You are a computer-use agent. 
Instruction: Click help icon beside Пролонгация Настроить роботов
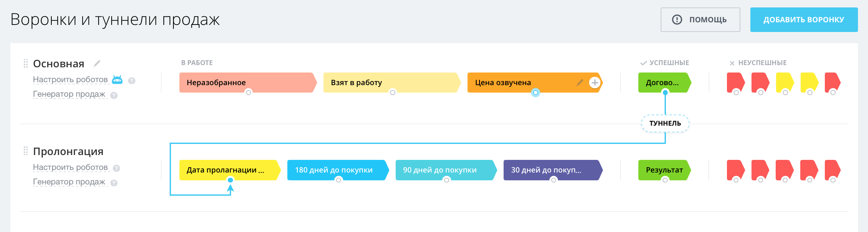pos(117,168)
